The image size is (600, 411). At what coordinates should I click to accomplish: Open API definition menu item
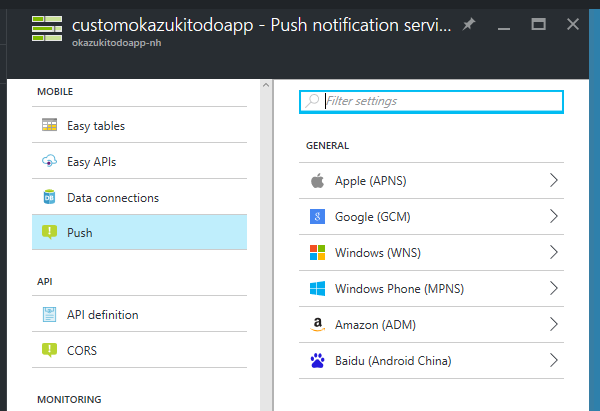click(139, 314)
